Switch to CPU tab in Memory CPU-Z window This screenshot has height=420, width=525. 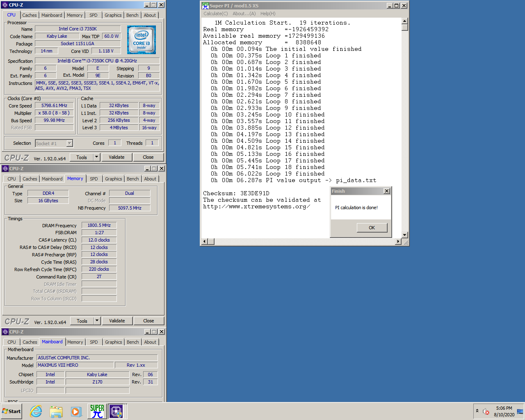tap(11, 179)
